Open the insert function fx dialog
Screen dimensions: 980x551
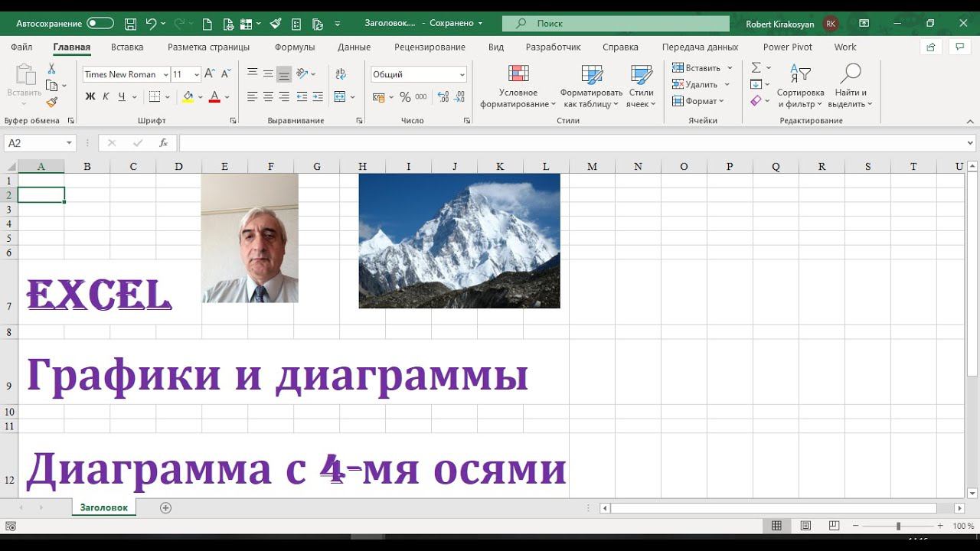163,143
